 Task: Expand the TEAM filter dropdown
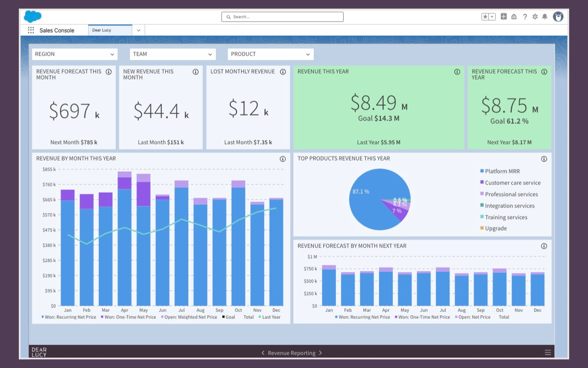173,54
